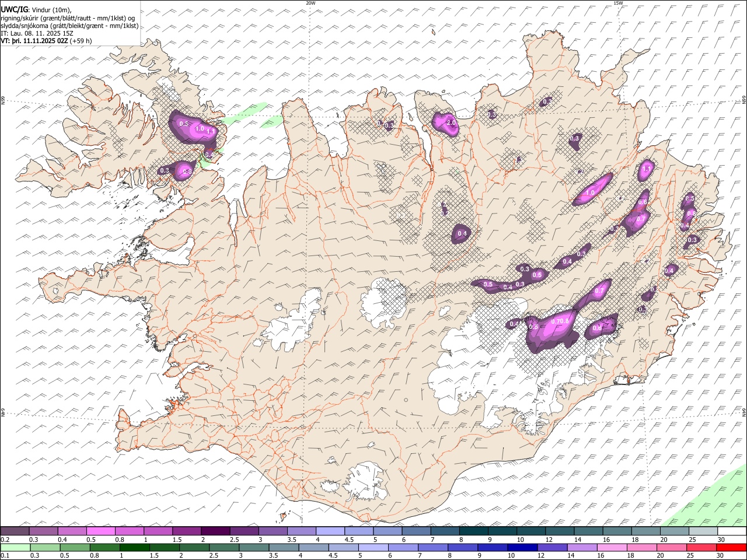Click the initial time line 'IT: Lau. 08. 11. 2025 15Z'

click(37, 33)
